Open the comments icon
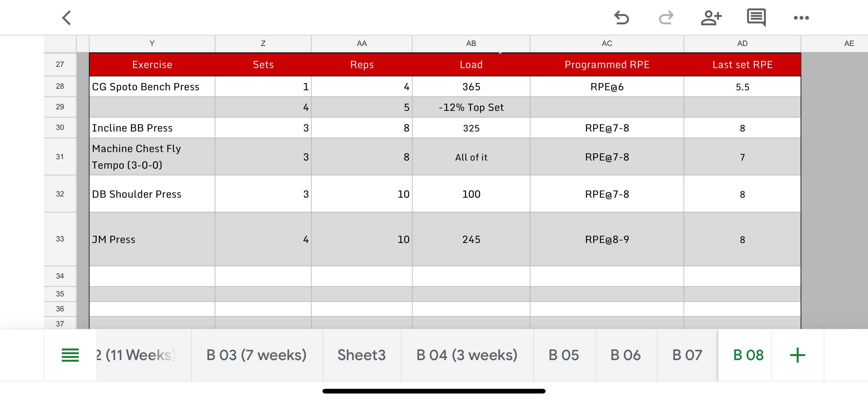868x401 pixels. pyautogui.click(x=756, y=18)
